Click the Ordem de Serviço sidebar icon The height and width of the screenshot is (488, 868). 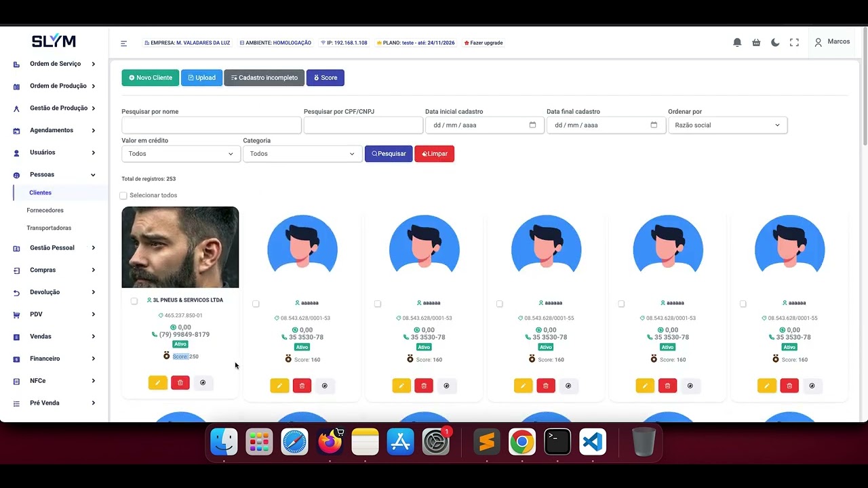[16, 64]
